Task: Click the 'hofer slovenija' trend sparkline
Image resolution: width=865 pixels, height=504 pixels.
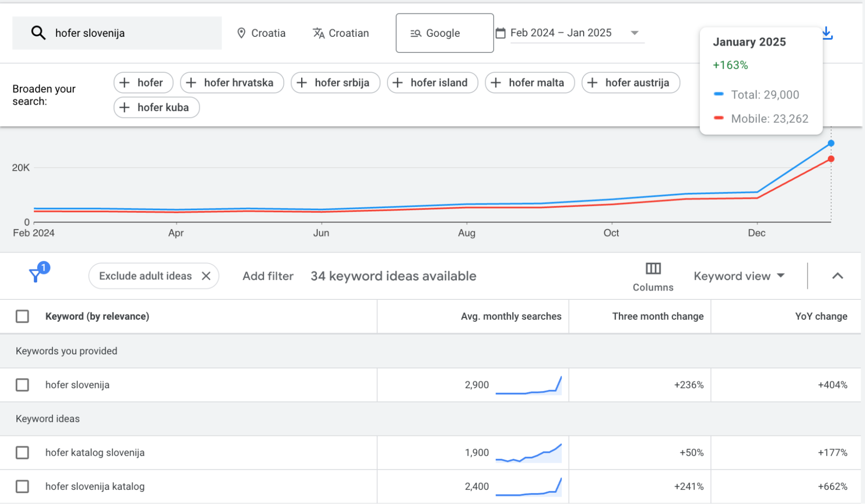Action: click(528, 385)
